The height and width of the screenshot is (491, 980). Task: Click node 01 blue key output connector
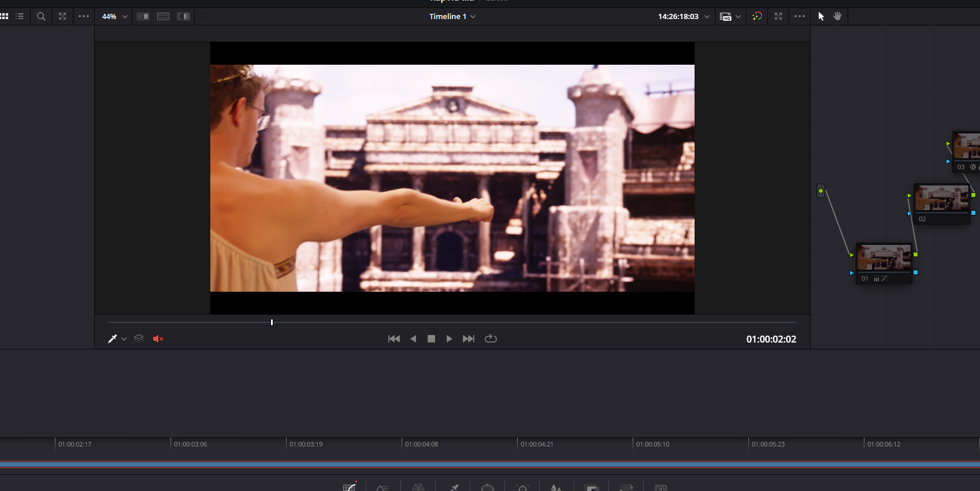916,272
